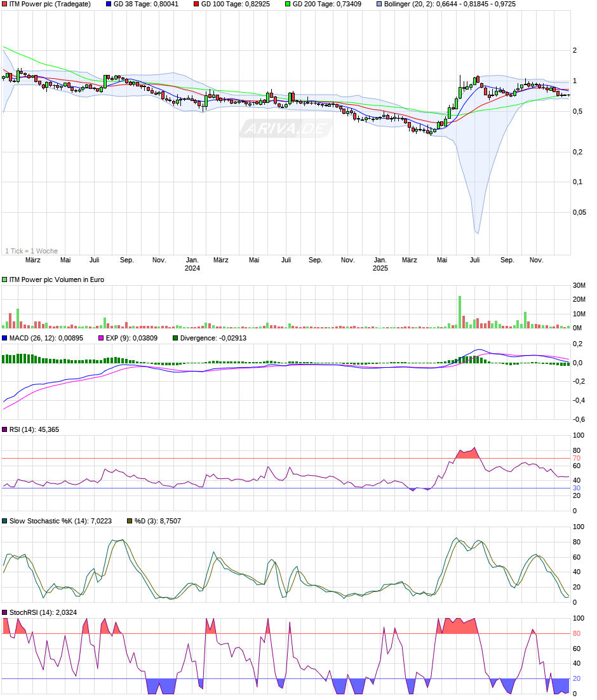Click the 'StochRSI (14): 2,0324' label
Image resolution: width=597 pixels, height=700 pixels.
[x=43, y=612]
